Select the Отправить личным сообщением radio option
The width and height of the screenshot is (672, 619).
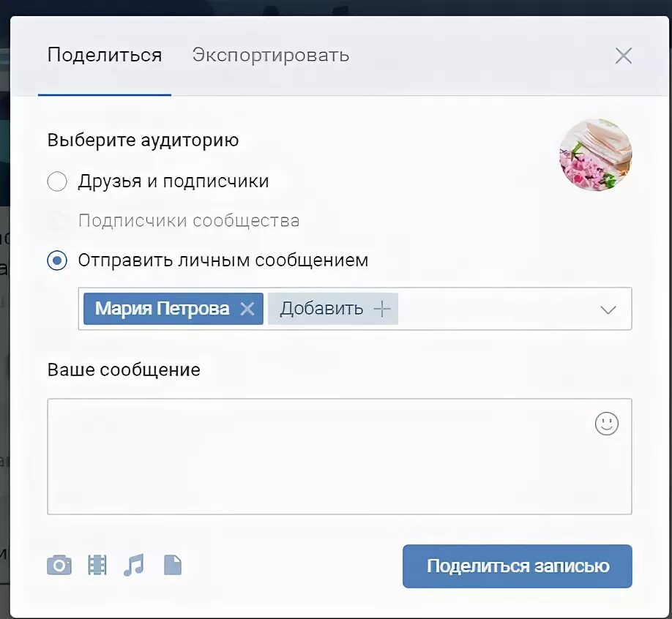(57, 260)
